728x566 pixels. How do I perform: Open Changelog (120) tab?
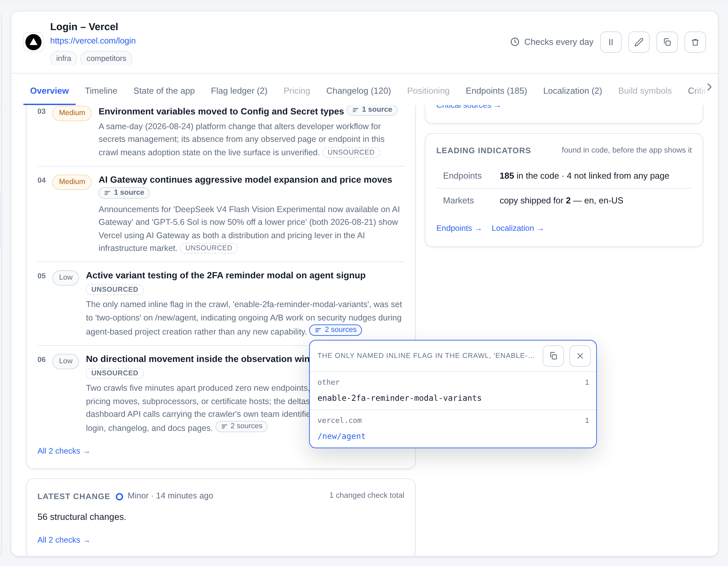[x=359, y=91]
